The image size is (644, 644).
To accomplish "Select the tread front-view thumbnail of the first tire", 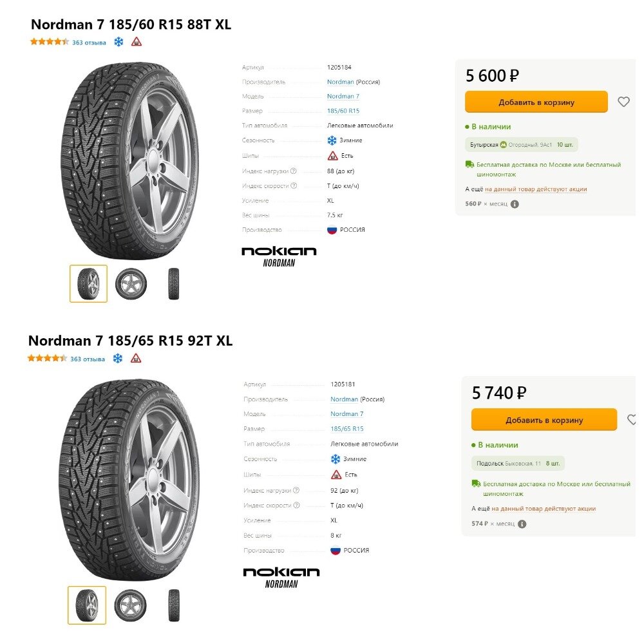I will click(173, 283).
